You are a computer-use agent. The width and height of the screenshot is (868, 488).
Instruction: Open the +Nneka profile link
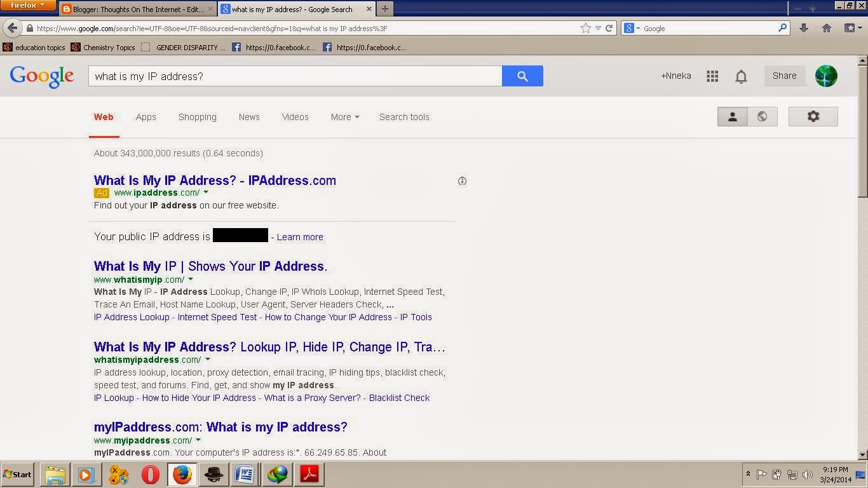(675, 76)
